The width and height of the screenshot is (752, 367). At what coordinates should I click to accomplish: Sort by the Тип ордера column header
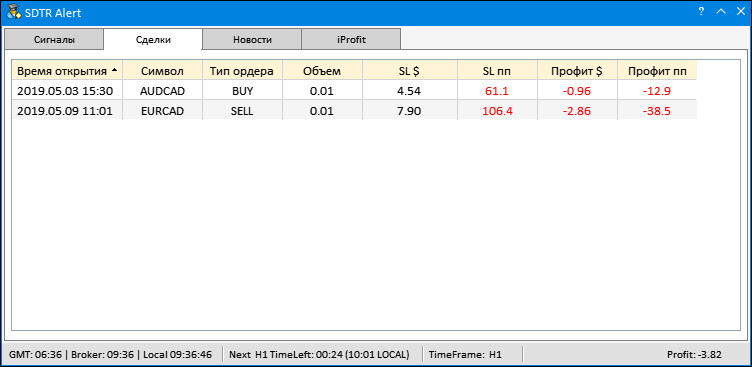click(242, 71)
